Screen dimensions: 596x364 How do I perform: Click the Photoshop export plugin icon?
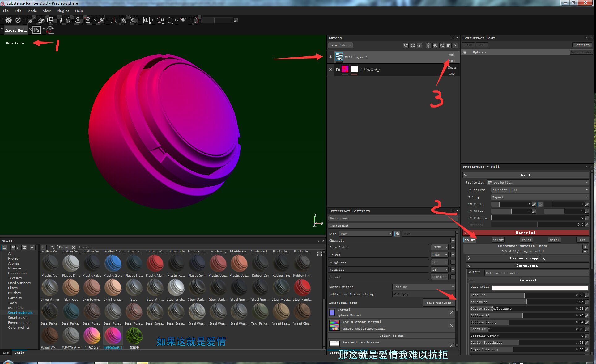(x=37, y=30)
